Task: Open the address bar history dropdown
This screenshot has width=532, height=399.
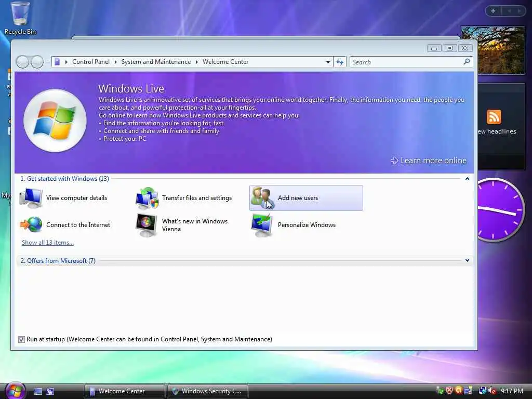Action: click(x=328, y=62)
